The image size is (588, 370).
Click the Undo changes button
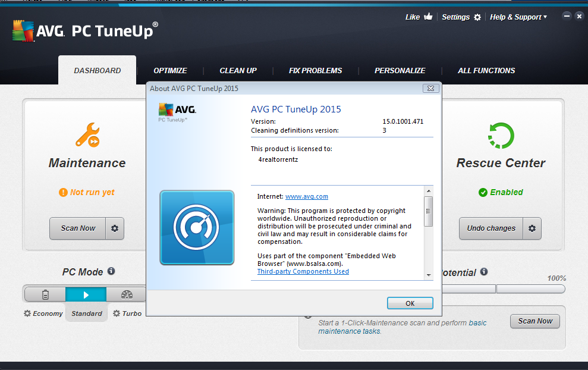(x=491, y=228)
